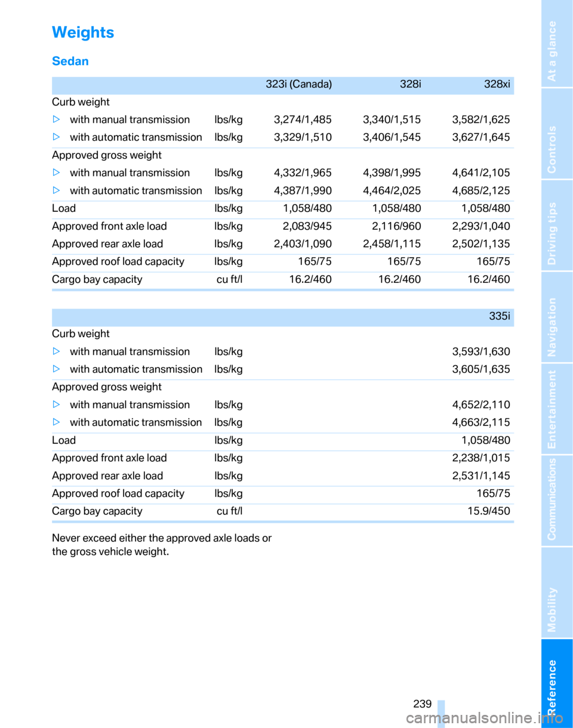Screen dimensions: 573x728
Task: Switch to the Controls side tab
Action: point(557,134)
